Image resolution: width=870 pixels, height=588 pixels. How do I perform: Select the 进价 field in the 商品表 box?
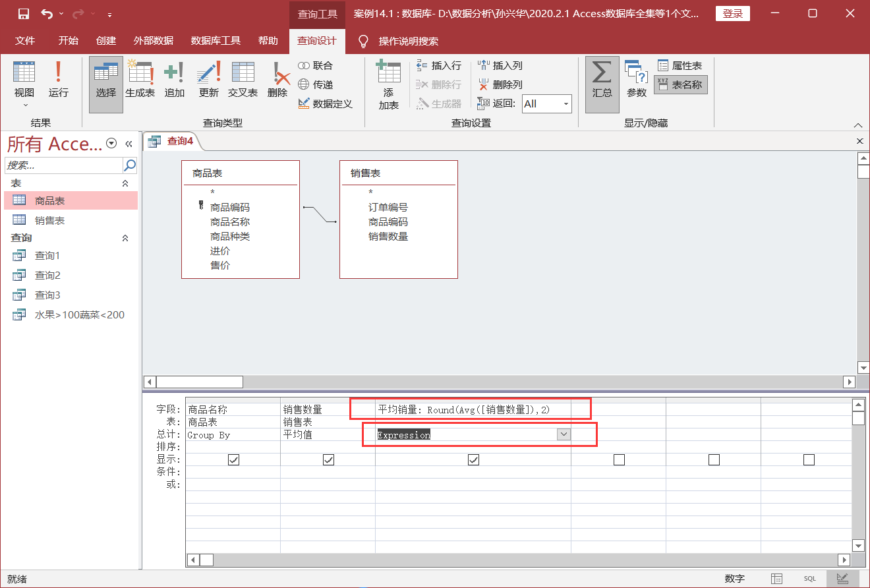pos(220,251)
